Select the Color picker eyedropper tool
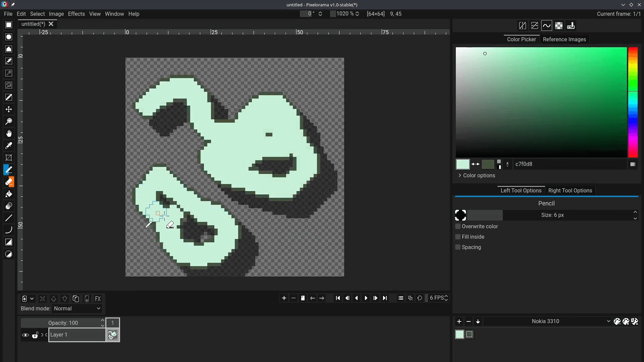The width and height of the screenshot is (644, 362). pos(9,145)
